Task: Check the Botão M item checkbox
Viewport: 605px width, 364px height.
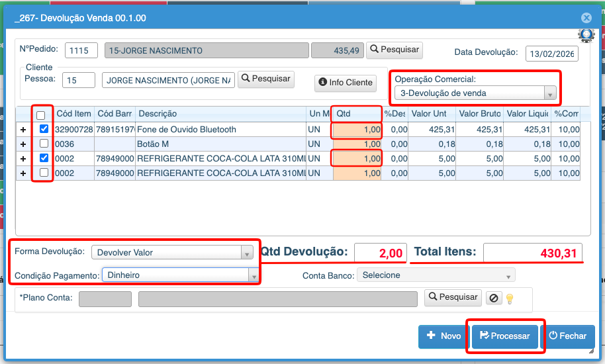Action: click(x=44, y=144)
